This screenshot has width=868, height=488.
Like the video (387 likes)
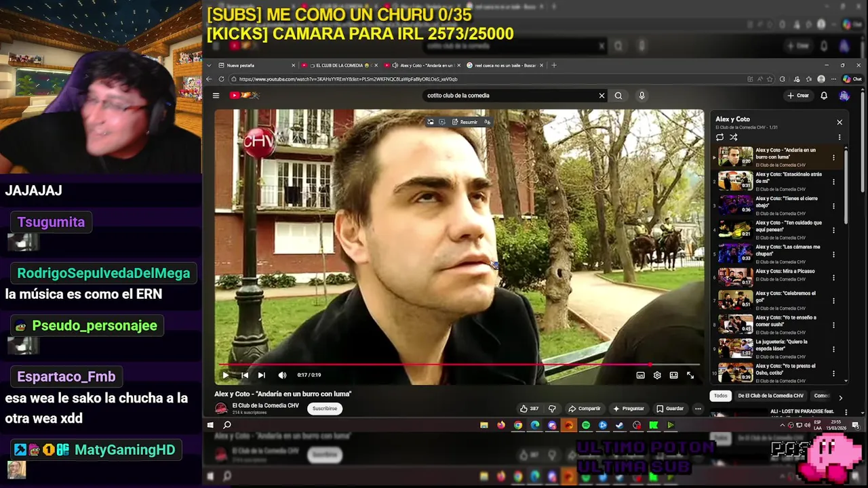click(530, 409)
